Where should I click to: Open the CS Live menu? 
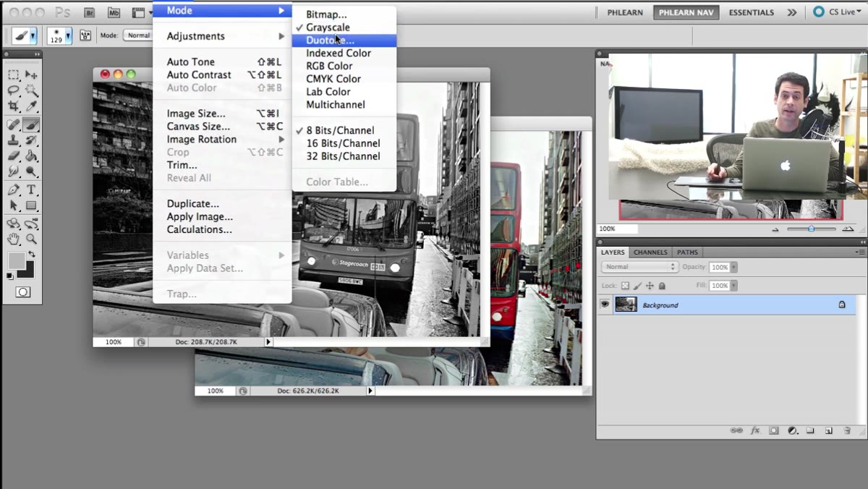click(838, 12)
